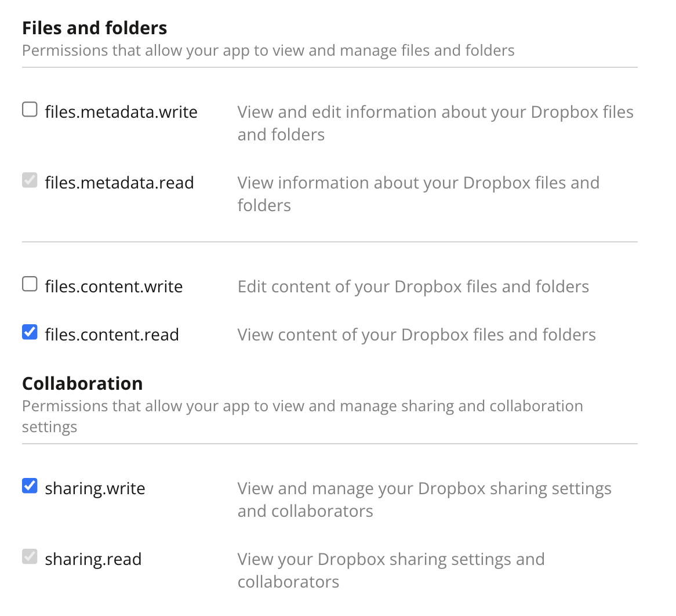Click the Collaboration section heading
This screenshot has width=676, height=616.
82,383
